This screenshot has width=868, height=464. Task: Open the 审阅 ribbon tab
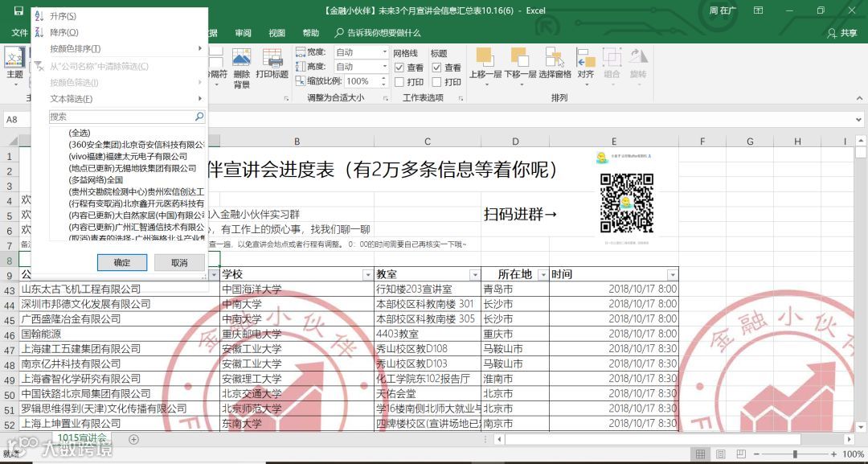pos(243,33)
